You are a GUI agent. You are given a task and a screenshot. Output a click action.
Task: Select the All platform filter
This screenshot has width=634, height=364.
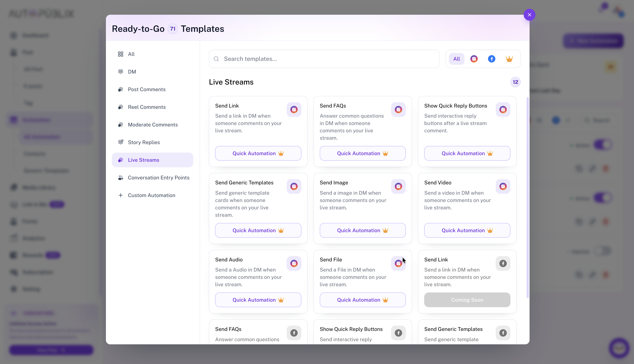pyautogui.click(x=457, y=59)
